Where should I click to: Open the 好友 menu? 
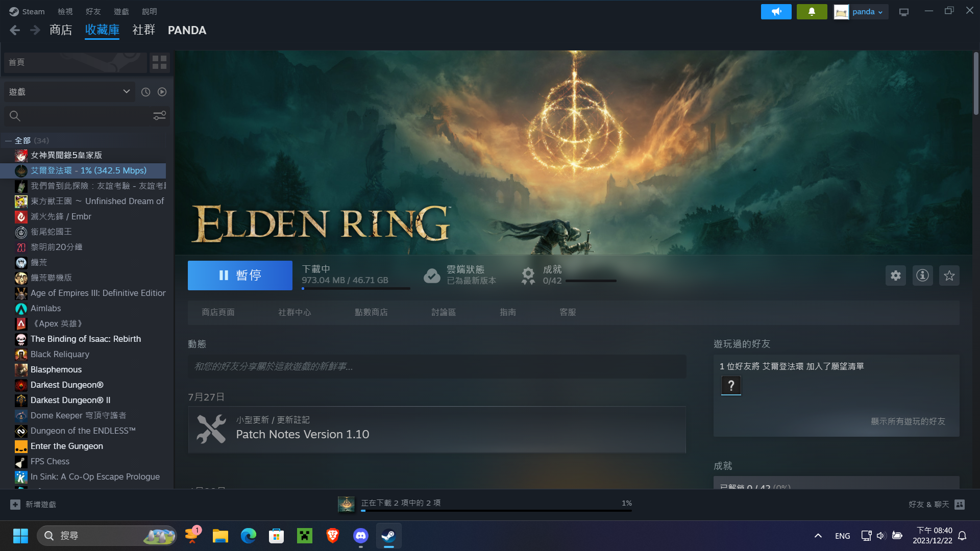[x=93, y=11]
